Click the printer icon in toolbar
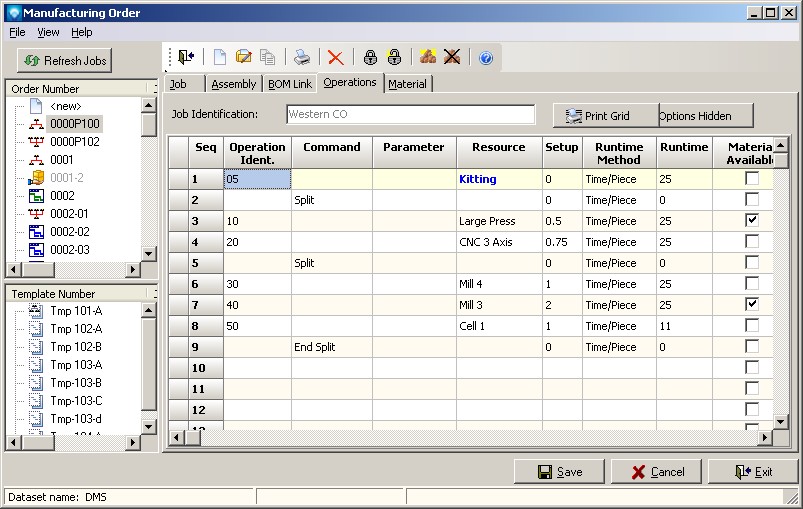The image size is (803, 509). tap(301, 58)
